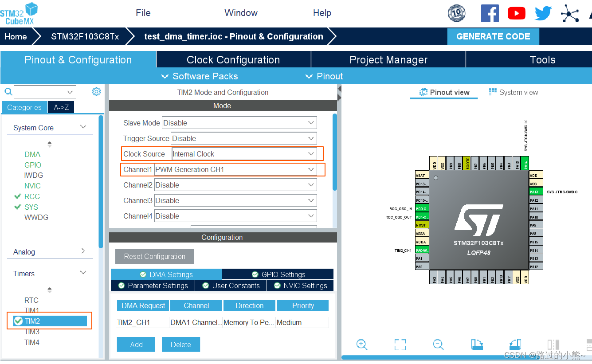Switch to System view
Image resolution: width=592 pixels, height=364 pixels.
[x=513, y=92]
